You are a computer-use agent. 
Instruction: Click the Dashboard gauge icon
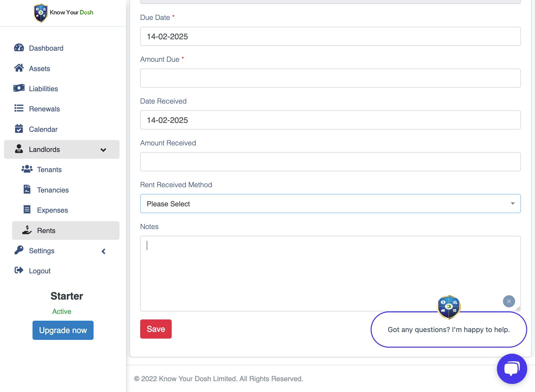pyautogui.click(x=19, y=48)
